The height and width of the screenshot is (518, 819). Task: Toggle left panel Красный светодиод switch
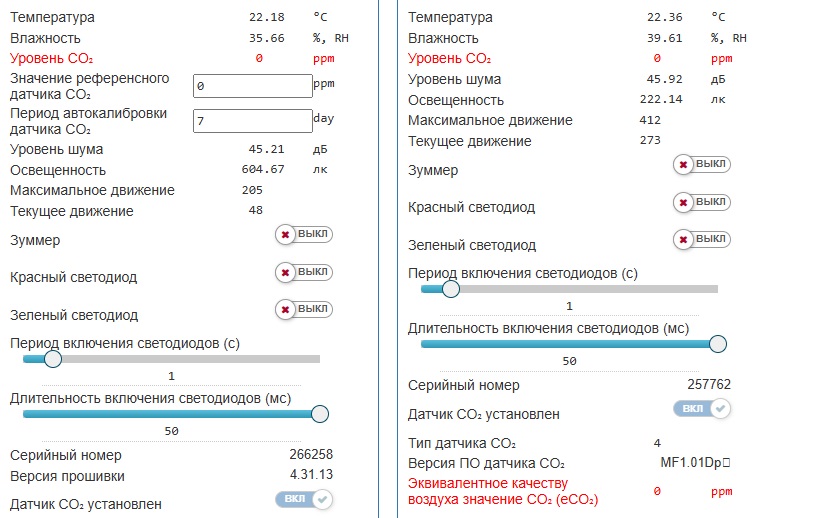pyautogui.click(x=304, y=272)
